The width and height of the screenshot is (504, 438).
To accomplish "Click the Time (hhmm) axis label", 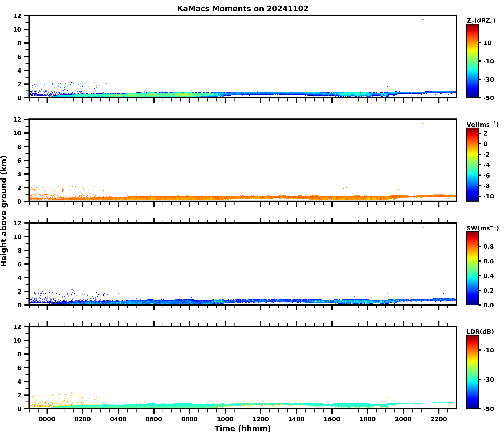I will [243, 428].
